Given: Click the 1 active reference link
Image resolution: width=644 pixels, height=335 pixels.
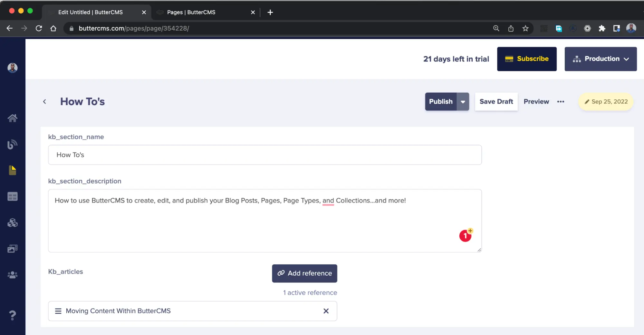Looking at the screenshot, I should pos(310,293).
